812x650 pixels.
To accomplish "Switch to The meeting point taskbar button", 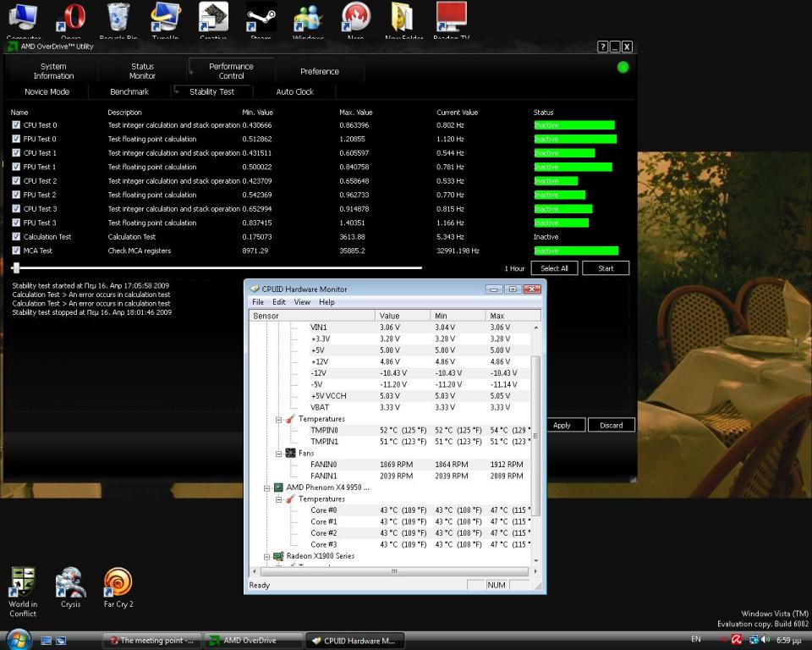I will click(x=151, y=641).
